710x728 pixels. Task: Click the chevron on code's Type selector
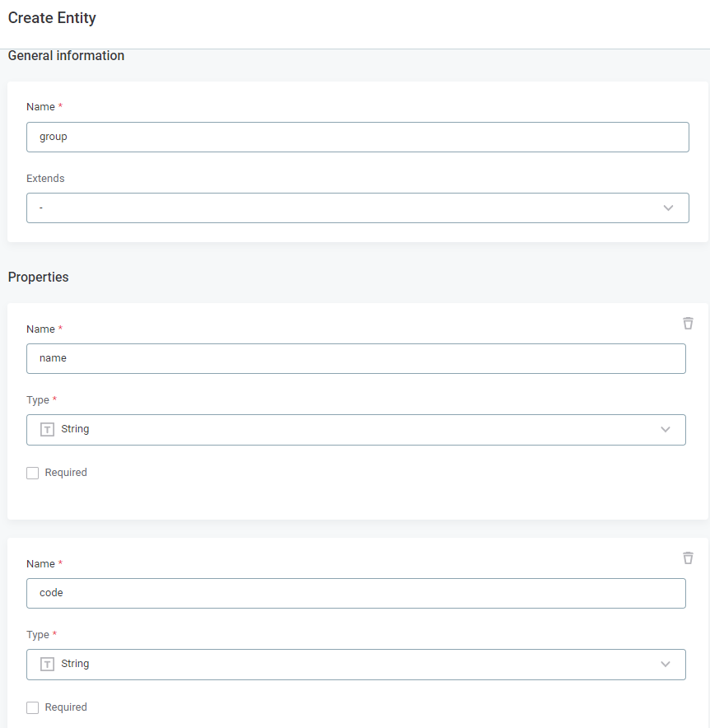click(x=665, y=664)
